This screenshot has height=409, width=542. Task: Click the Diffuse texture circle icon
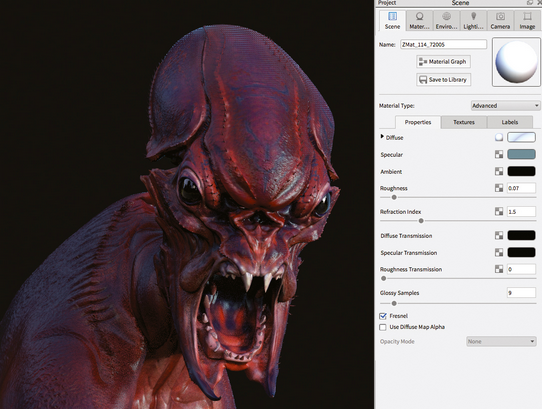499,137
